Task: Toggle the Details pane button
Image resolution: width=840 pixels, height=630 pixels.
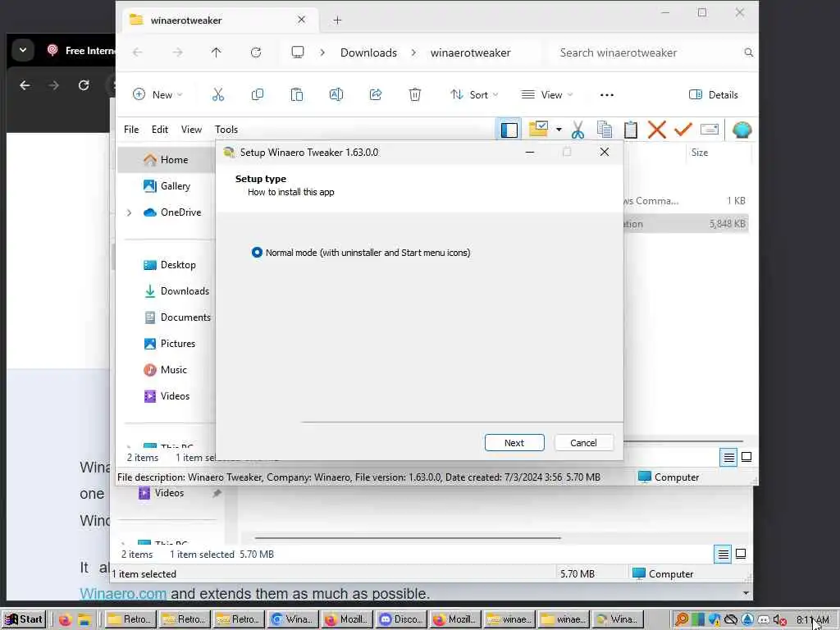Action: (x=713, y=95)
